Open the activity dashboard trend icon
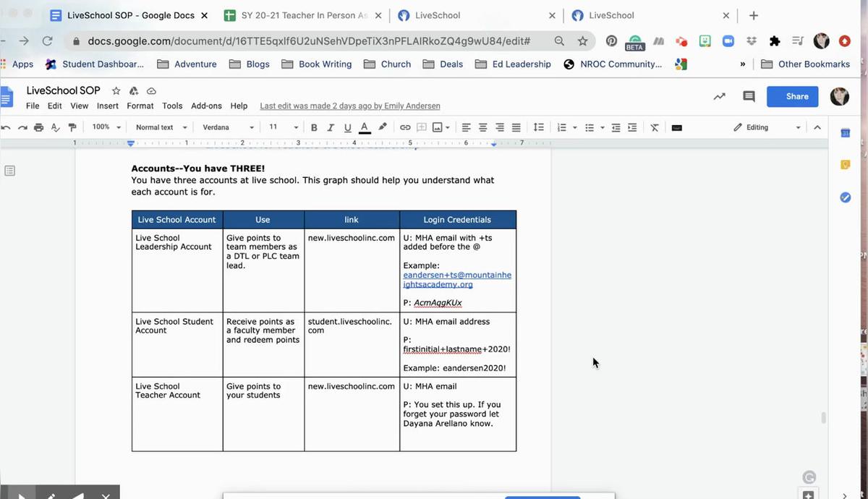Screen dimensions: 868x499 tap(719, 96)
